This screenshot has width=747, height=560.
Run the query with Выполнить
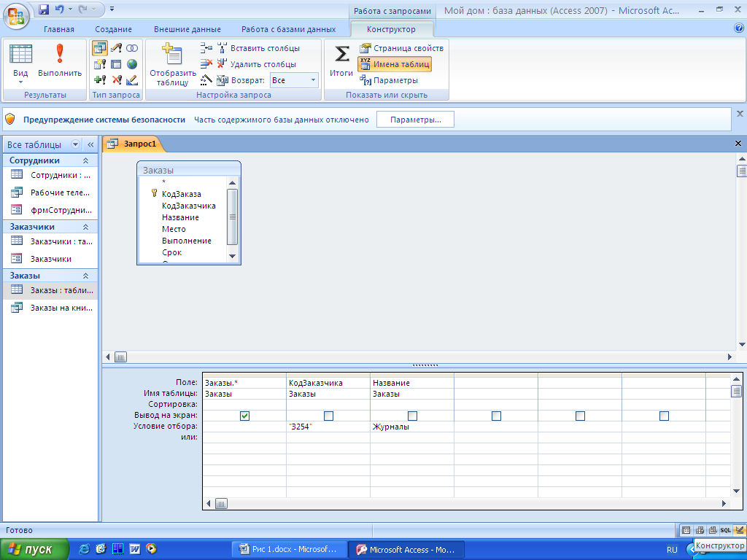60,61
